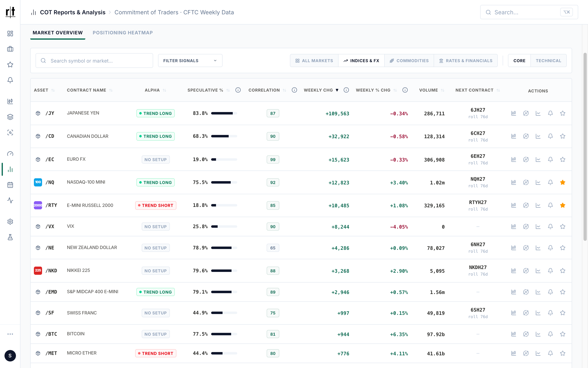This screenshot has width=588, height=368.
Task: Open the sidebar watchlist star icon
Action: [x=10, y=64]
